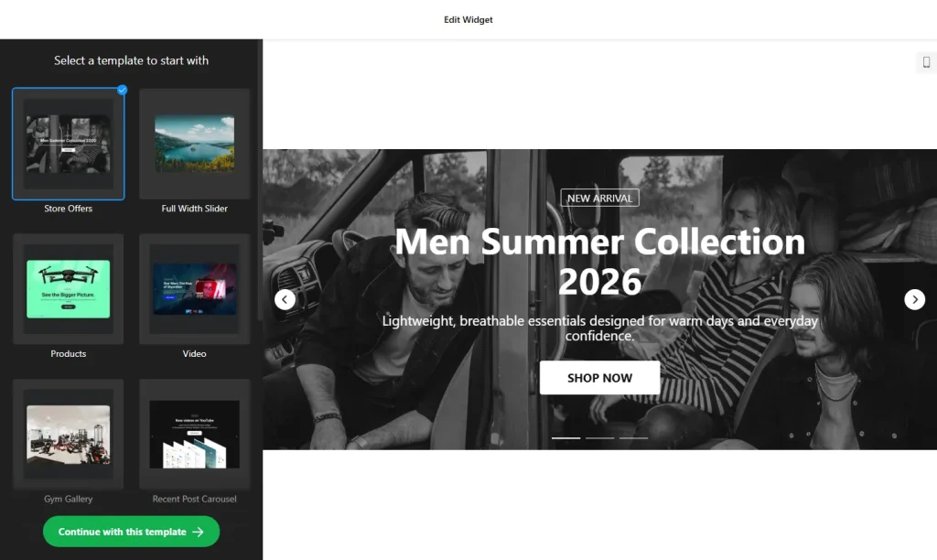Viewport: 937px width, 560px height.
Task: Go to previous slide with left arrow
Action: pos(285,299)
